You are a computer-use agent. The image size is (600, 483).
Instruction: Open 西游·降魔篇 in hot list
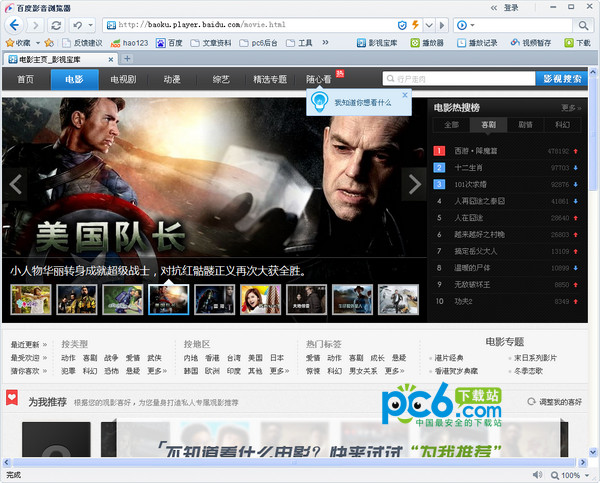click(x=476, y=151)
